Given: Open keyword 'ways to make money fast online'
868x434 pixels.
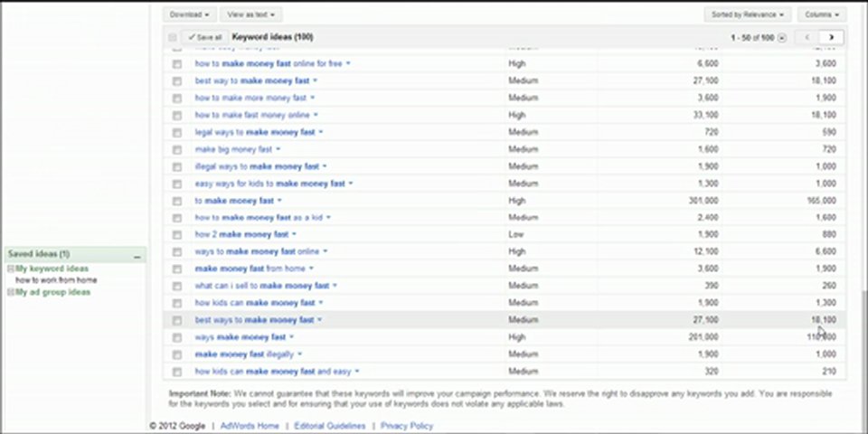Looking at the screenshot, I should (257, 252).
